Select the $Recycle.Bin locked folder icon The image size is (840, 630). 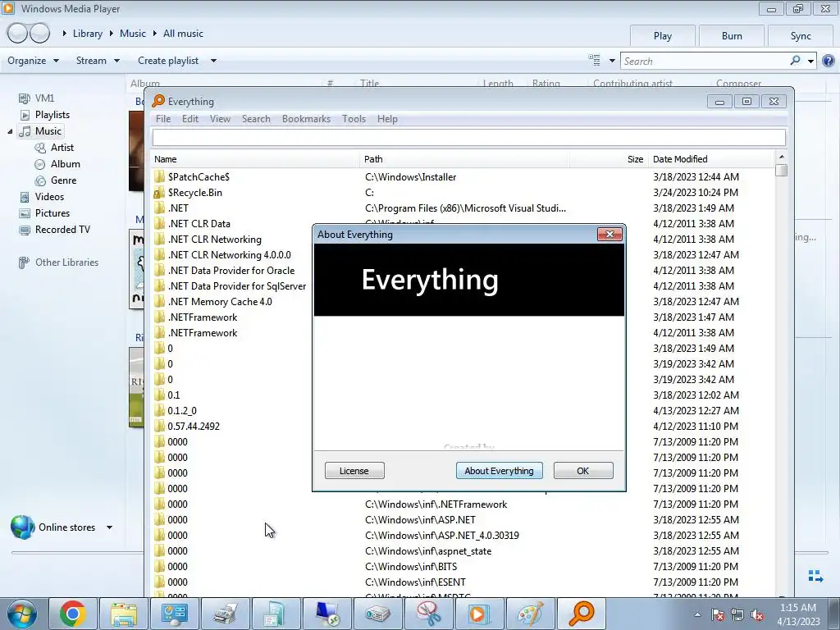point(159,192)
